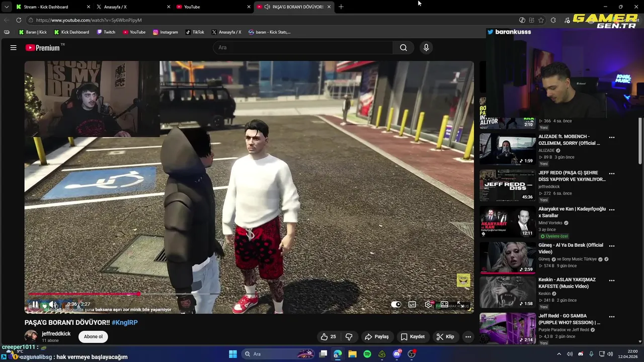Viewport: 644px width, 362px height.
Task: Close the Stream - Kick Dashboard tab
Action: pos(89,7)
